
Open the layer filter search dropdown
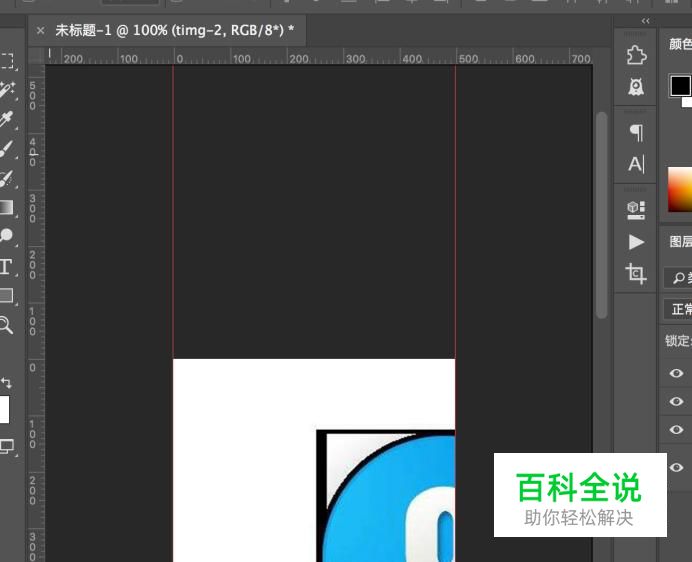[x=678, y=278]
